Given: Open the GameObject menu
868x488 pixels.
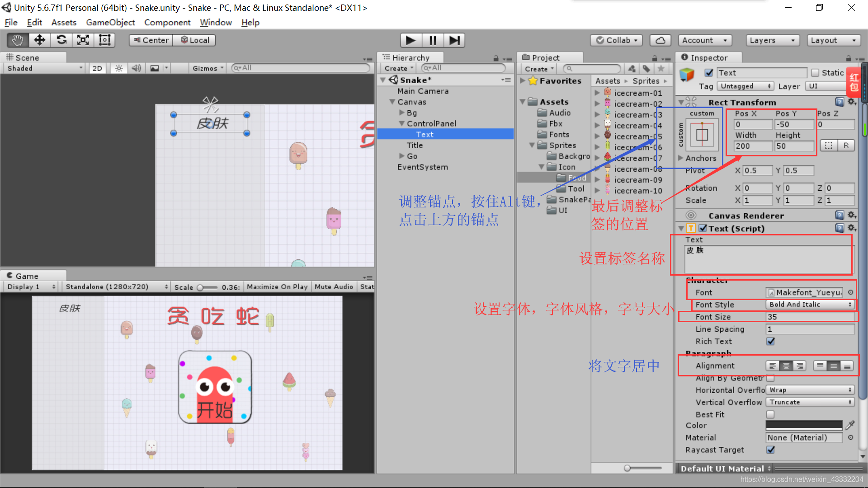Looking at the screenshot, I should pos(110,22).
